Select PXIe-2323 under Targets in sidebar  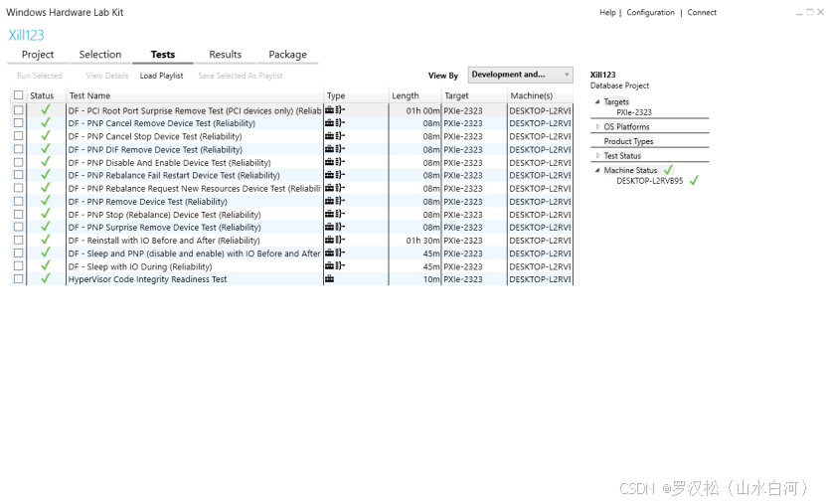tap(634, 112)
